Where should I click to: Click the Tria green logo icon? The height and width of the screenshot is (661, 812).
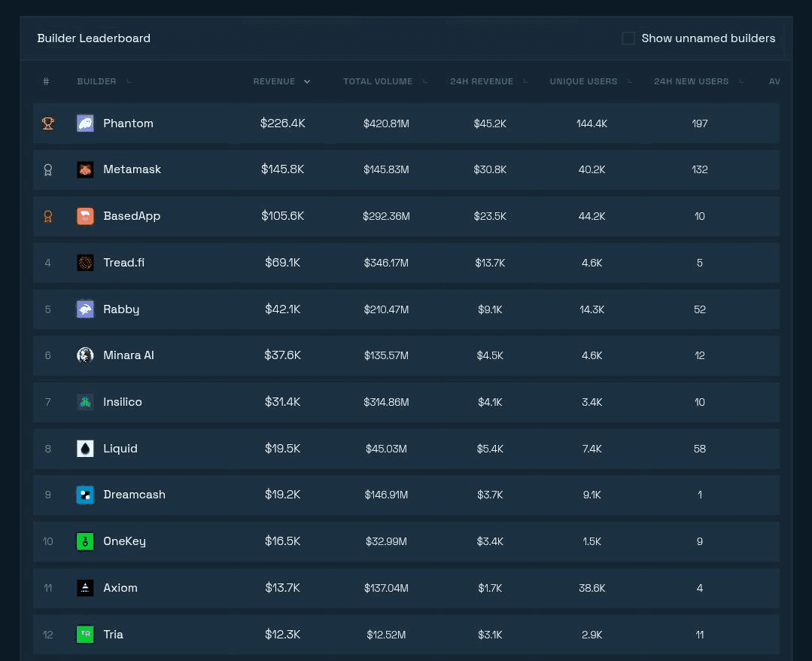point(85,635)
